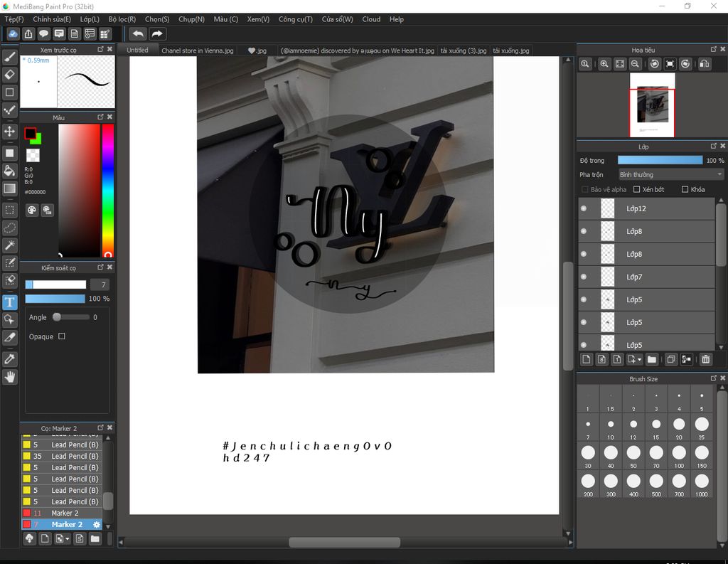Enable the Opaque checkbox

(x=62, y=336)
